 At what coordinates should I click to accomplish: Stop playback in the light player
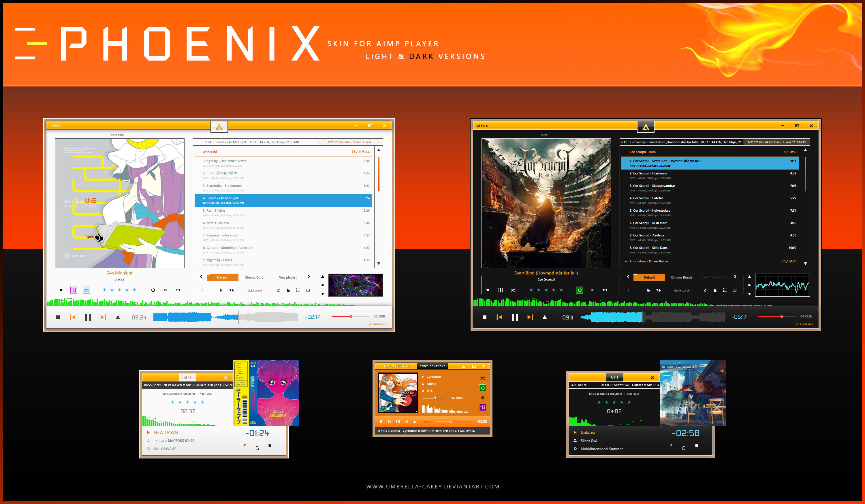tap(58, 317)
